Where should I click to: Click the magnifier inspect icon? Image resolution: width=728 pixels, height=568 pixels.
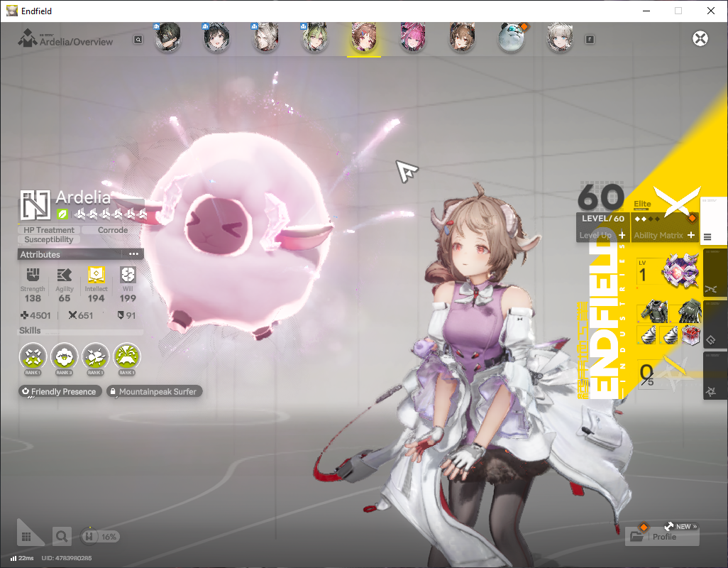(x=62, y=537)
